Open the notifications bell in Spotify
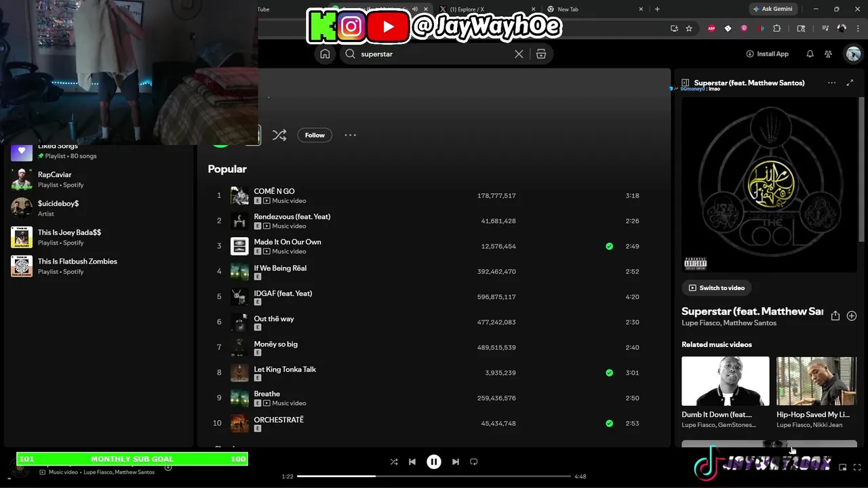 pyautogui.click(x=810, y=54)
